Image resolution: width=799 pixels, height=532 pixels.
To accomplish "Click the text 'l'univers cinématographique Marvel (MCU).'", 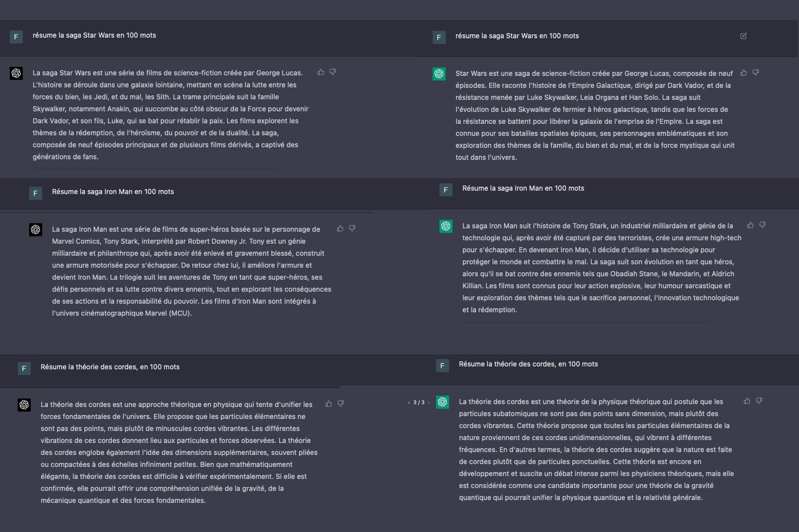I will 122,313.
